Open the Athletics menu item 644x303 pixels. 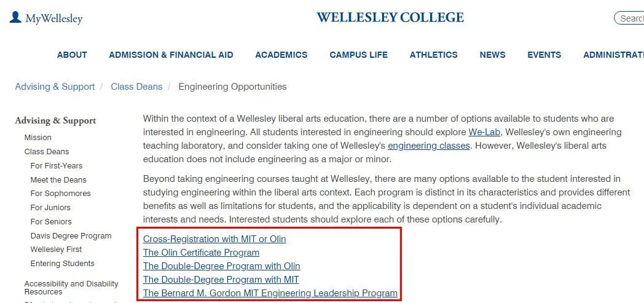(x=433, y=55)
